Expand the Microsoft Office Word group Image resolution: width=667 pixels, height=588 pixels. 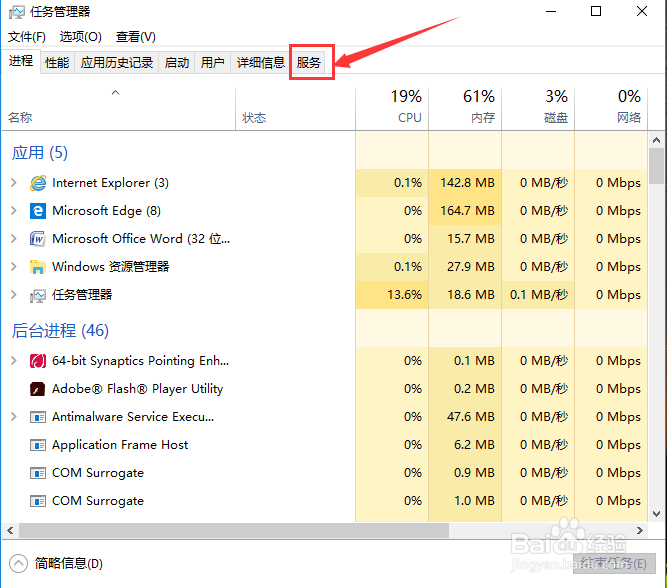point(14,239)
